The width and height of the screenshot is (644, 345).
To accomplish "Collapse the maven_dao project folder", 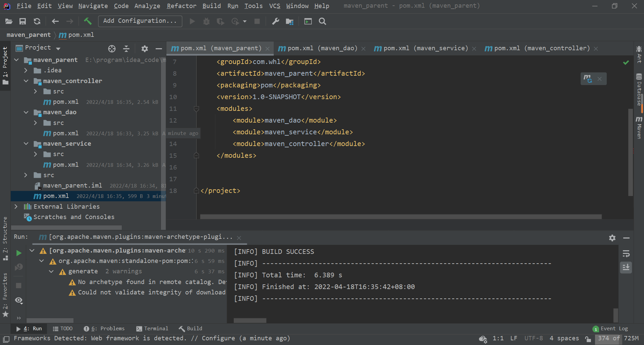I will [x=26, y=112].
